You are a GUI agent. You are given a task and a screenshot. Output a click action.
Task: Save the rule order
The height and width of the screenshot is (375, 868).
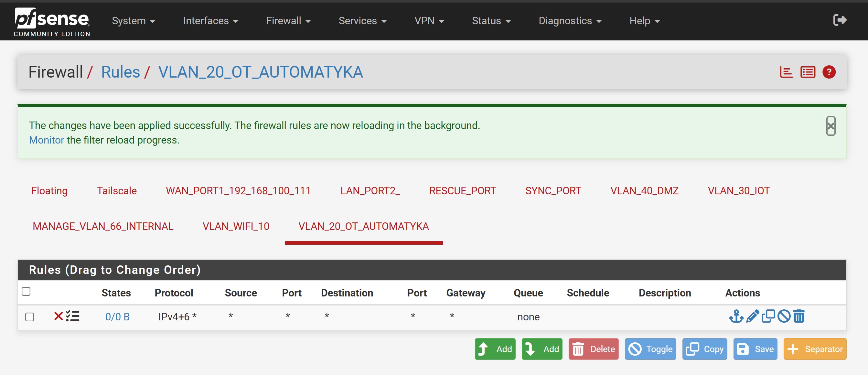755,349
